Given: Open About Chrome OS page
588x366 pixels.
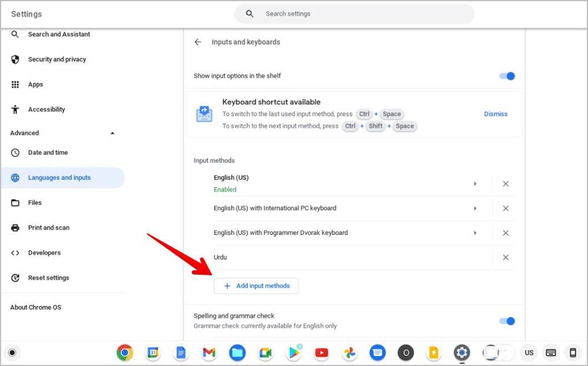Looking at the screenshot, I should click(36, 307).
